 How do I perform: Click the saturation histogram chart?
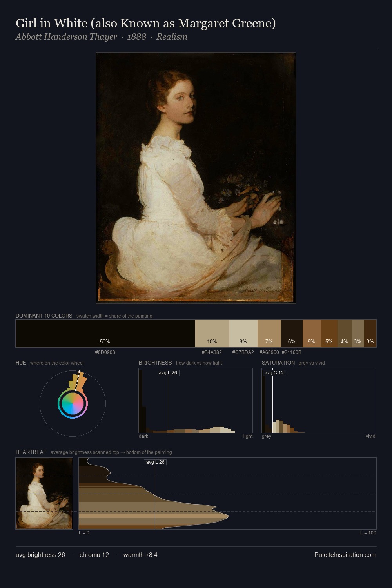(x=319, y=401)
